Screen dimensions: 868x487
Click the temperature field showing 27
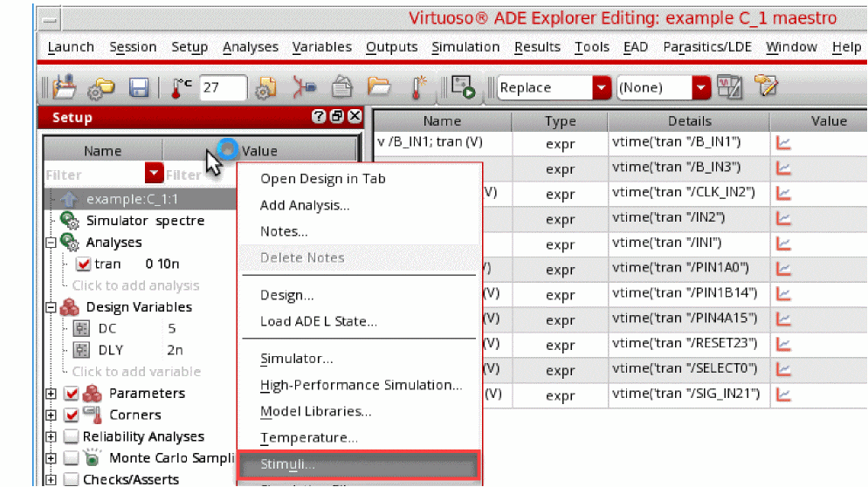pos(223,87)
